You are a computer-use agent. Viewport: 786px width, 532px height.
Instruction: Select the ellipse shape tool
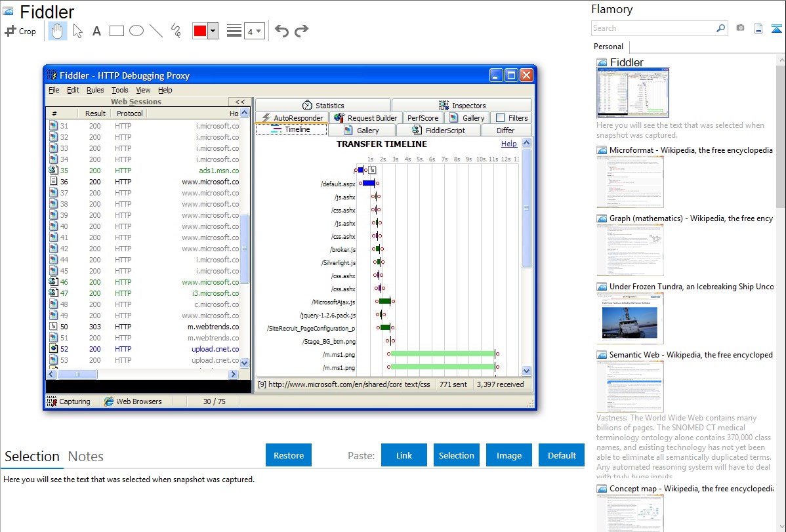tap(136, 31)
